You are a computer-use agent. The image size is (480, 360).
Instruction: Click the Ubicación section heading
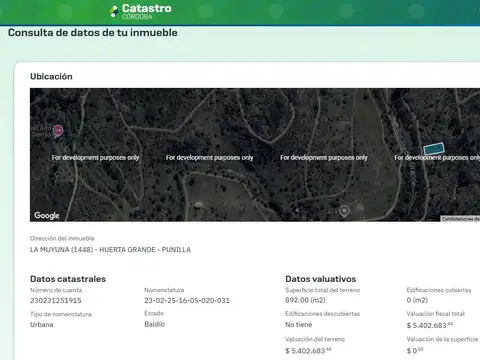click(x=51, y=77)
